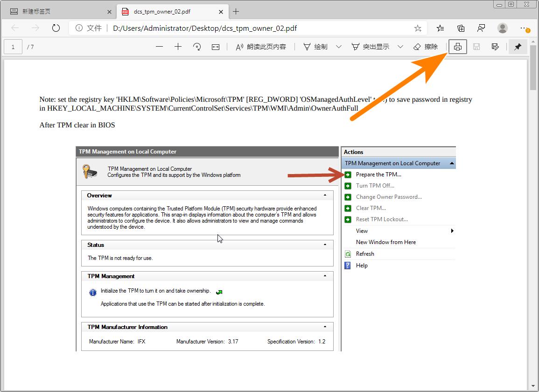Click Read aloud (朗读此页内容) button
Image resolution: width=539 pixels, height=392 pixels.
pos(261,47)
